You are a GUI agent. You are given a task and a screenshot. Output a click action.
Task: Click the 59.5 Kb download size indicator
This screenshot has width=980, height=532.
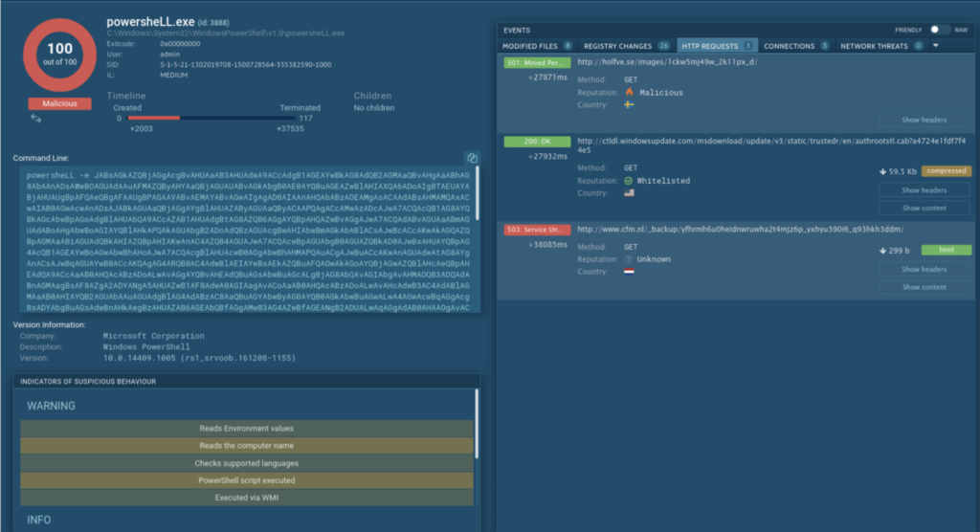[898, 171]
